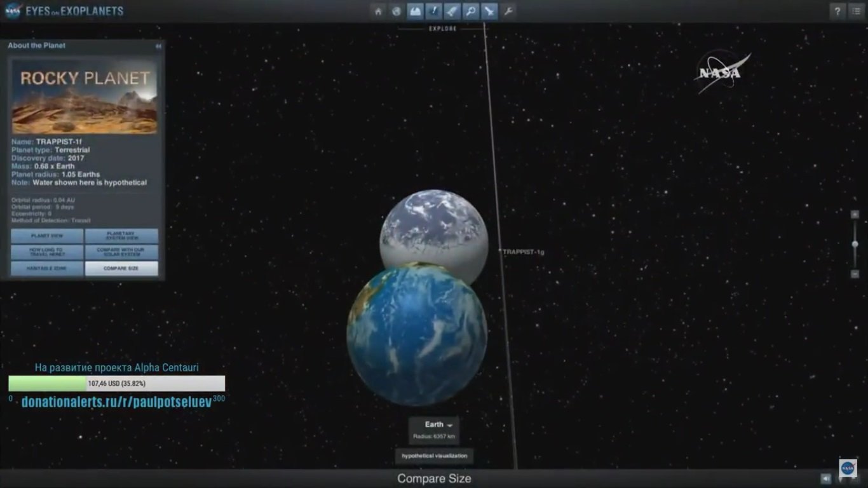The height and width of the screenshot is (488, 868).
Task: Click the zoom in plus button
Action: tap(855, 215)
